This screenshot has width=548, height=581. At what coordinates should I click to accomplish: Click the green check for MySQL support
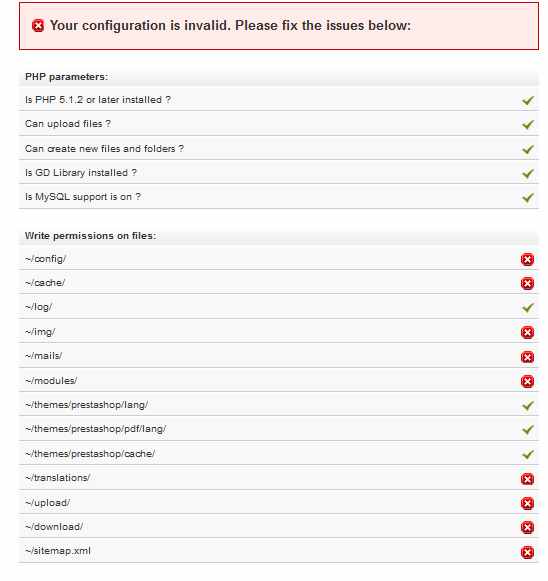tap(528, 197)
